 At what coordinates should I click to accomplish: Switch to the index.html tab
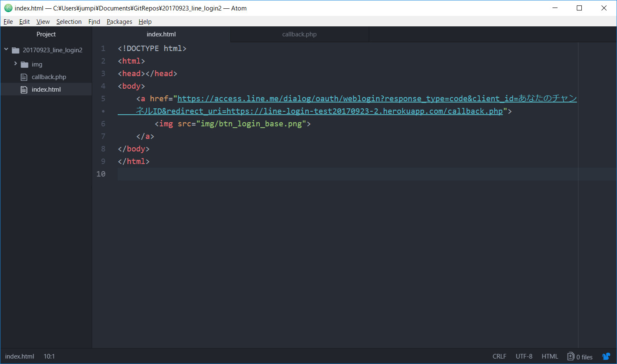[161, 34]
